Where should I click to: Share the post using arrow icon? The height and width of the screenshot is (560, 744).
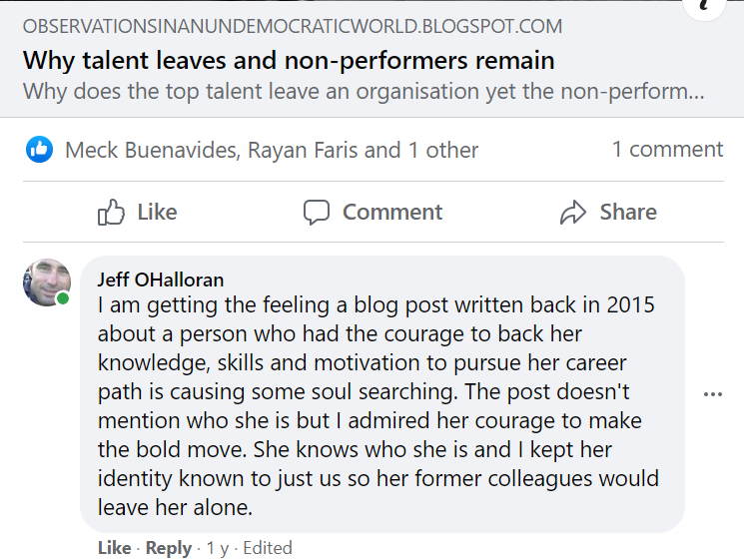(x=608, y=212)
